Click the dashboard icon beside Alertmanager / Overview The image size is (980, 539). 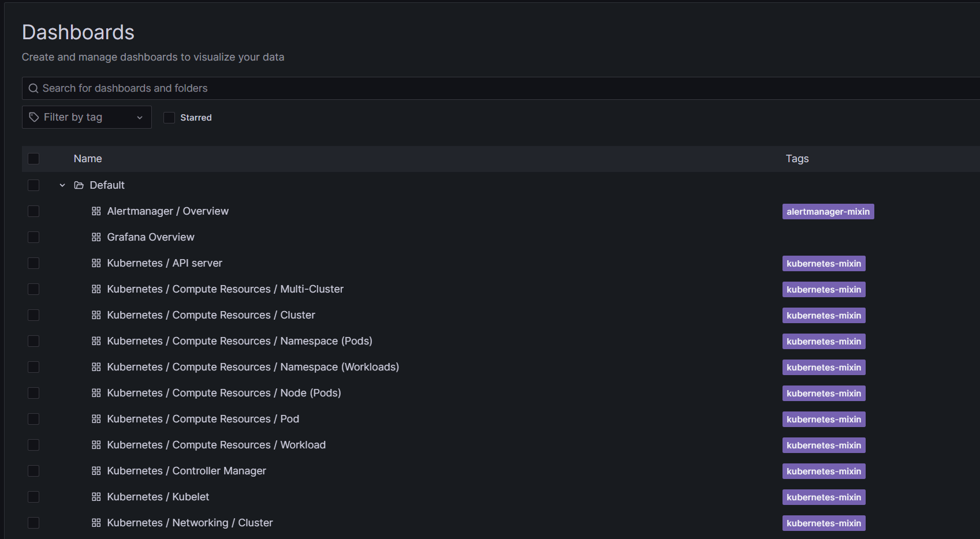[96, 211]
